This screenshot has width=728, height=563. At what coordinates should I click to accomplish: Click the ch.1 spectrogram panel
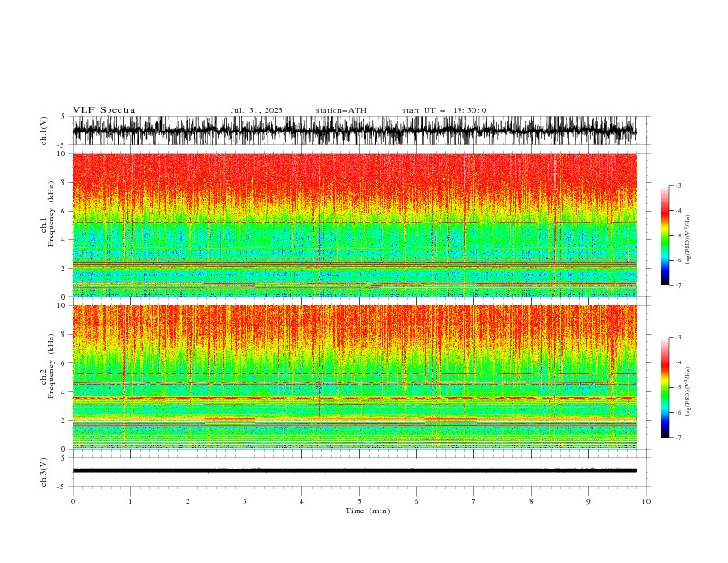pos(354,224)
